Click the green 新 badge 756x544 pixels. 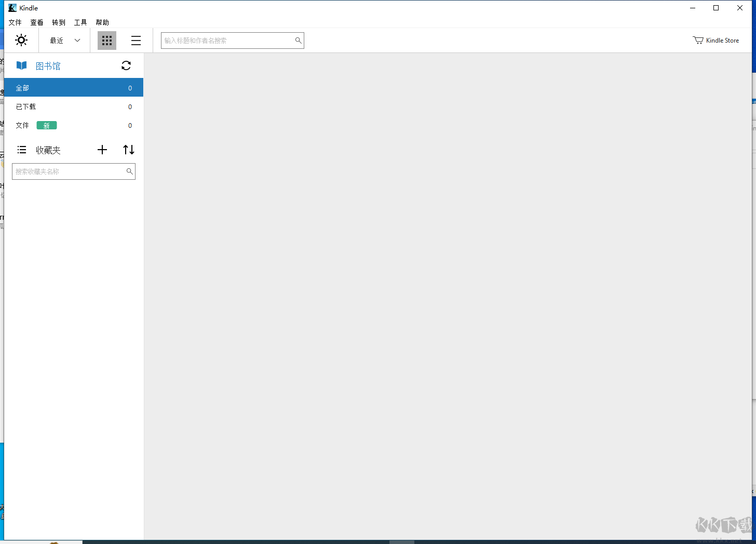(x=47, y=125)
